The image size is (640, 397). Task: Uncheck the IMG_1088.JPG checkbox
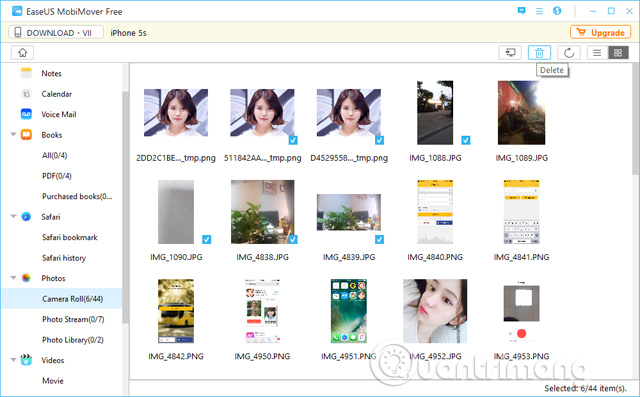click(x=466, y=140)
